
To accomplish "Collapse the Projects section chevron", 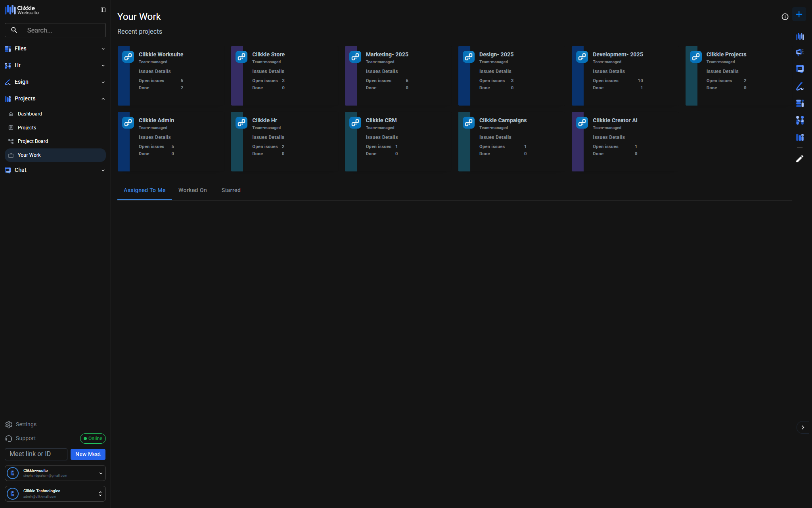I will [x=103, y=99].
